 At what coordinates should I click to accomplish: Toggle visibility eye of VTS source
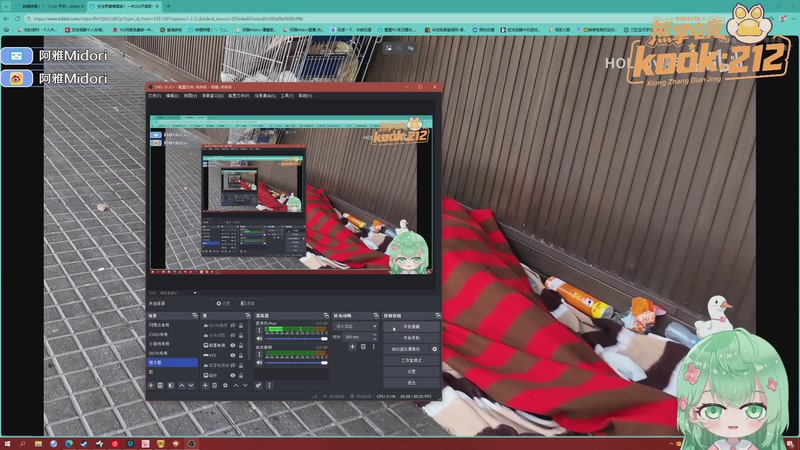[233, 356]
